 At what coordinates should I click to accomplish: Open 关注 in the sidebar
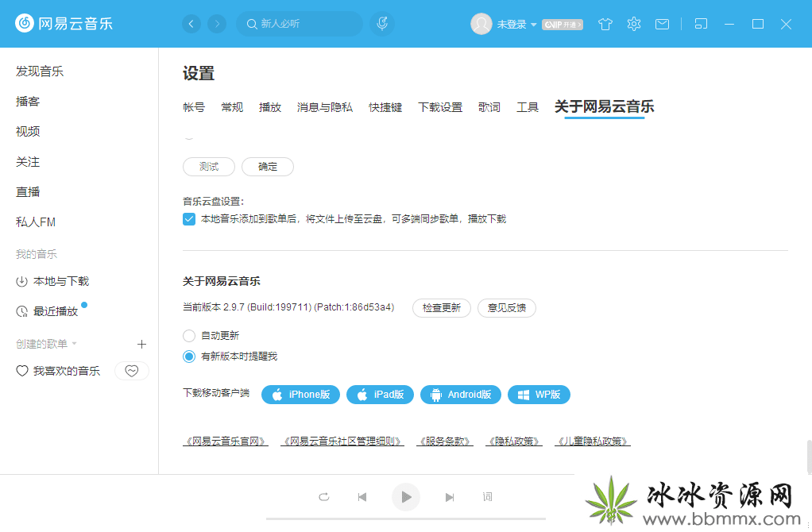click(x=28, y=162)
